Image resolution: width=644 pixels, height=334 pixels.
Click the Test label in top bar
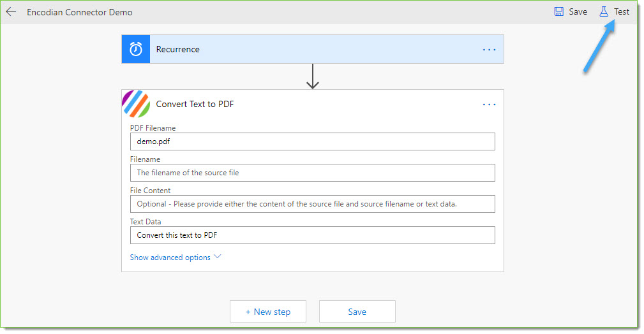pos(622,12)
